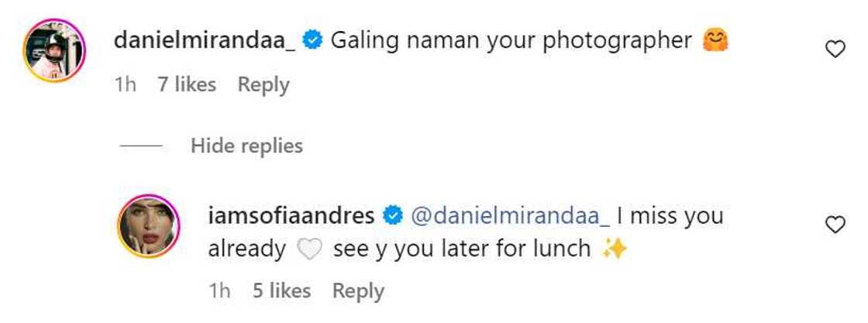Viewport: 868px width, 323px height.
Task: Tap the heart on iamsofiaandres's reply
Action: pos(835,225)
